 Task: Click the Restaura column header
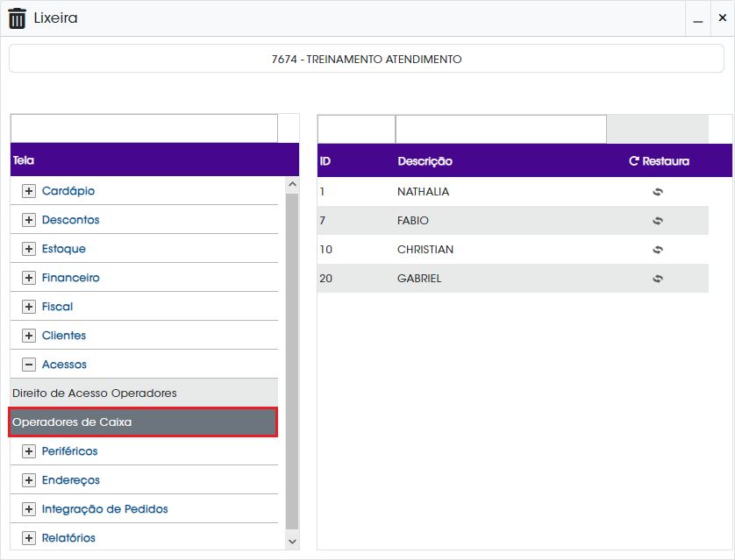coord(659,161)
